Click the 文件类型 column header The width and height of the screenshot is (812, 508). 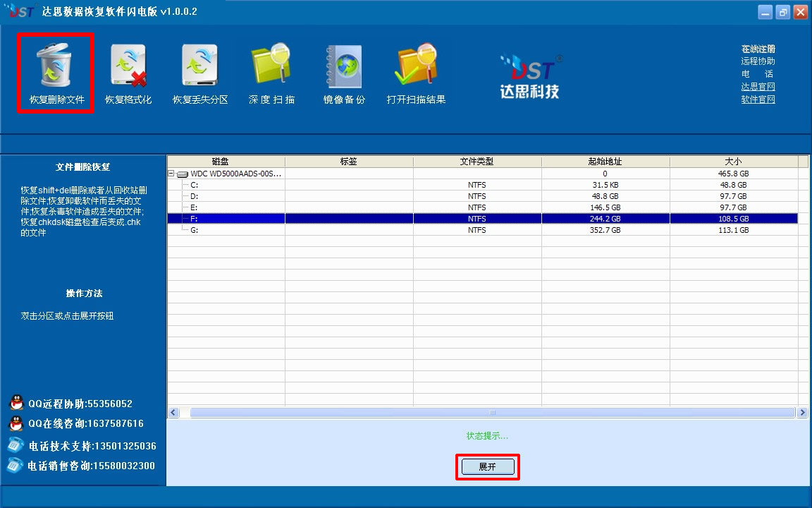tap(477, 162)
